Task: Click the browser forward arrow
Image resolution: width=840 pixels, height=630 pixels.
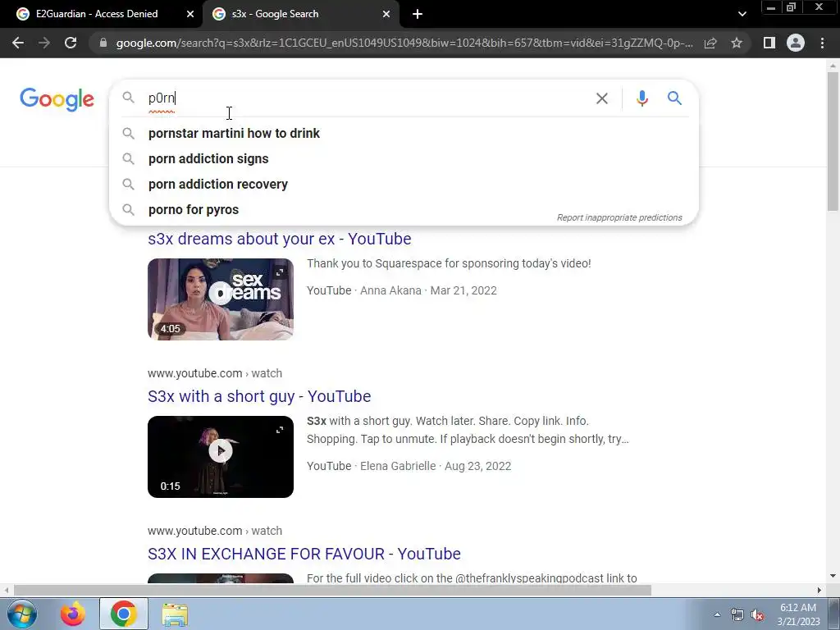Action: [44, 43]
